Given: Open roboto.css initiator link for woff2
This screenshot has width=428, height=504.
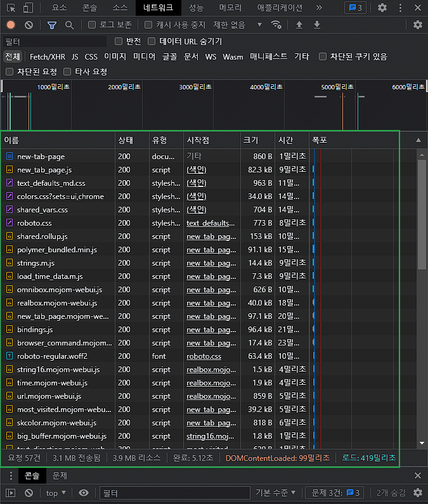Looking at the screenshot, I should (x=204, y=356).
